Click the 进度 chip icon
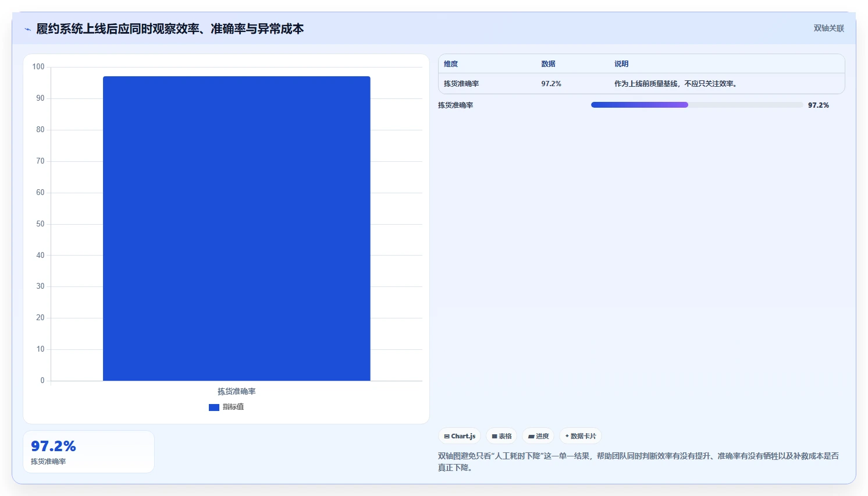Image resolution: width=868 pixels, height=496 pixels. [531, 436]
